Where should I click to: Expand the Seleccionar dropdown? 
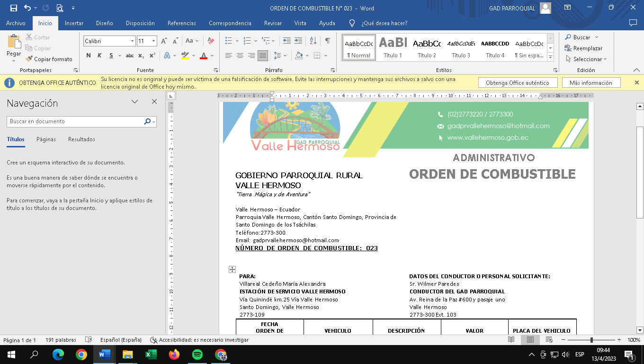586,59
